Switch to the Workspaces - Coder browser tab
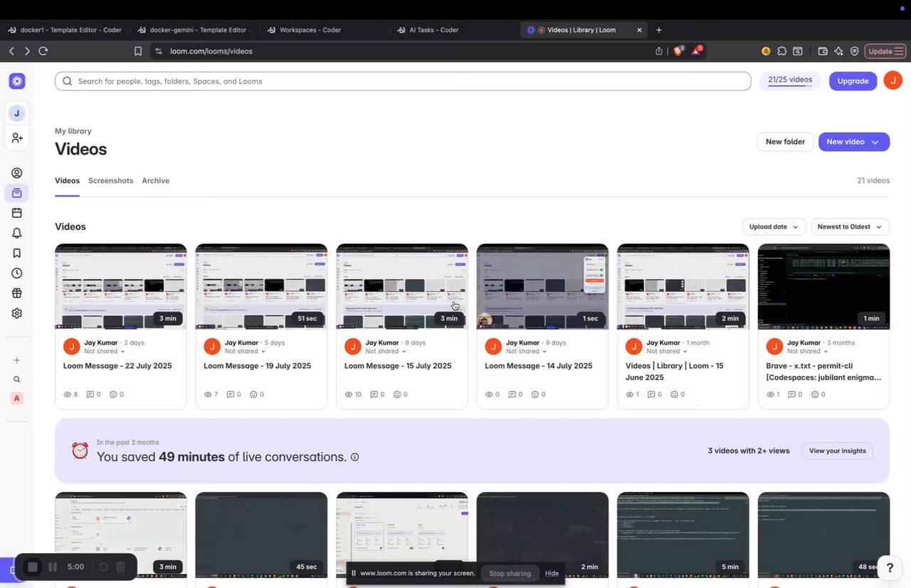The height and width of the screenshot is (588, 911). point(324,30)
